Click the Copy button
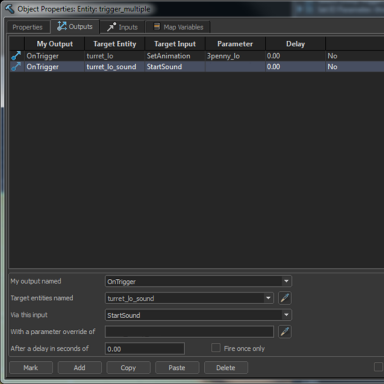Image resolution: width=384 pixels, height=384 pixels. (128, 368)
